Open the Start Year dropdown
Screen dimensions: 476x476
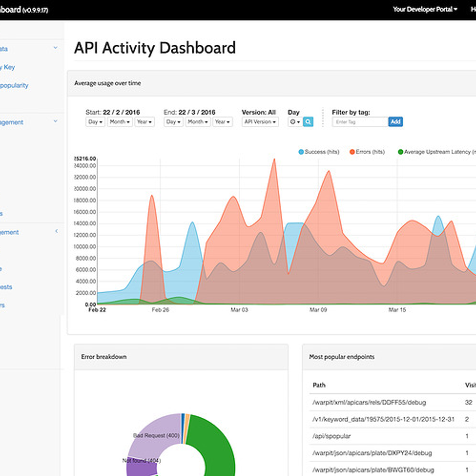pos(144,122)
